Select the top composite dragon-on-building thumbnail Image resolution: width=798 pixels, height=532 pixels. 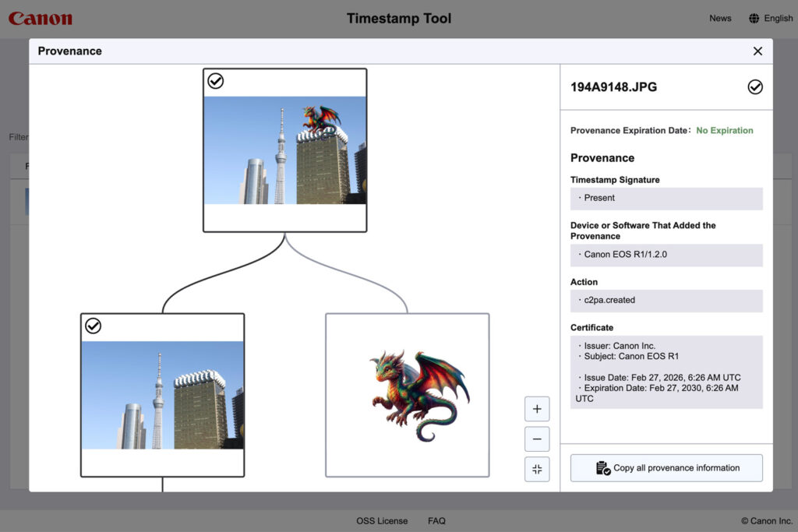[285, 150]
